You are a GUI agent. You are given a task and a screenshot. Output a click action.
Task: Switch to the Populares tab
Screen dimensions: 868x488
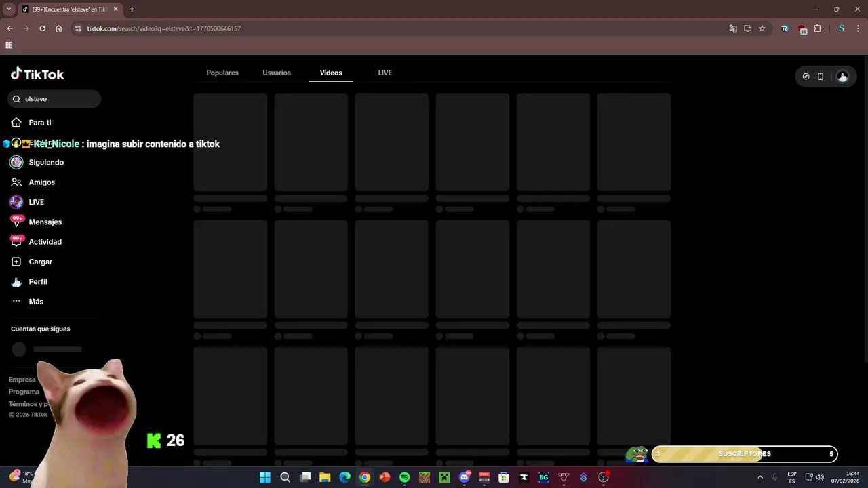click(222, 73)
